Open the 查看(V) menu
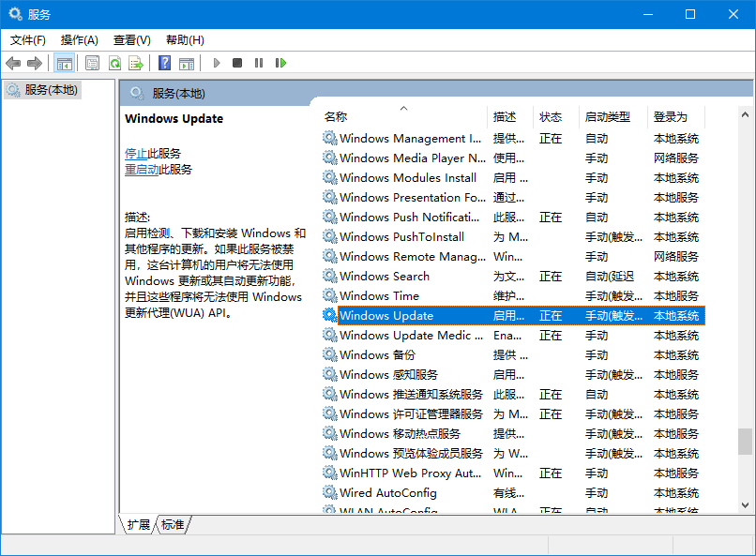Viewport: 756px width, 556px height. [x=131, y=40]
